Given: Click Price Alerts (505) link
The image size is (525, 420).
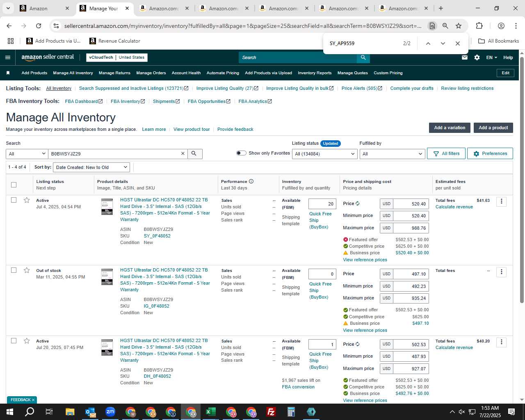Looking at the screenshot, I should [x=362, y=88].
